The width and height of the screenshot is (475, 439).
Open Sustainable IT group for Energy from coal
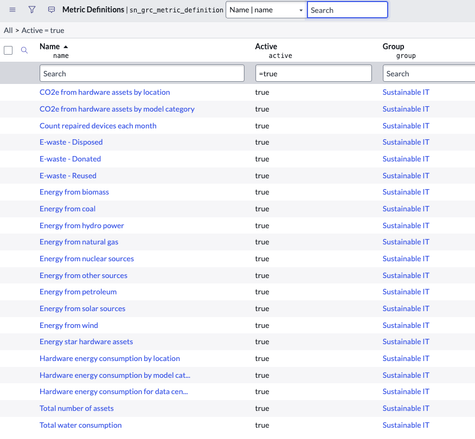406,209
